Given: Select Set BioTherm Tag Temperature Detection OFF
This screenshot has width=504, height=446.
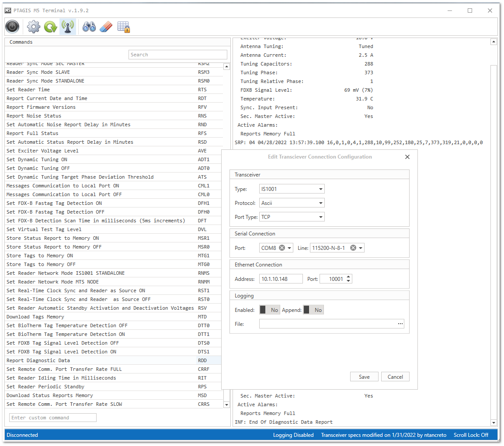Looking at the screenshot, I should click(x=113, y=325).
